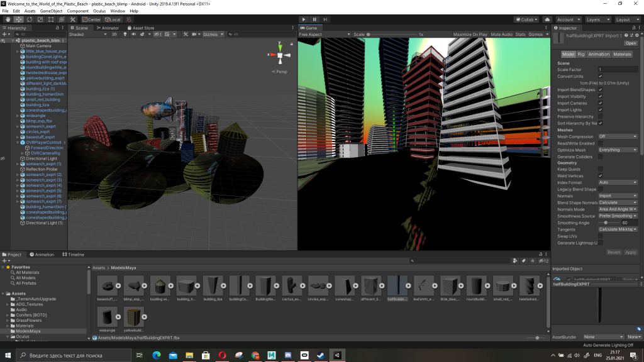This screenshot has height=362, width=644.
Task: Toggle grid snapping icon in the toolbar
Action: 129,19
